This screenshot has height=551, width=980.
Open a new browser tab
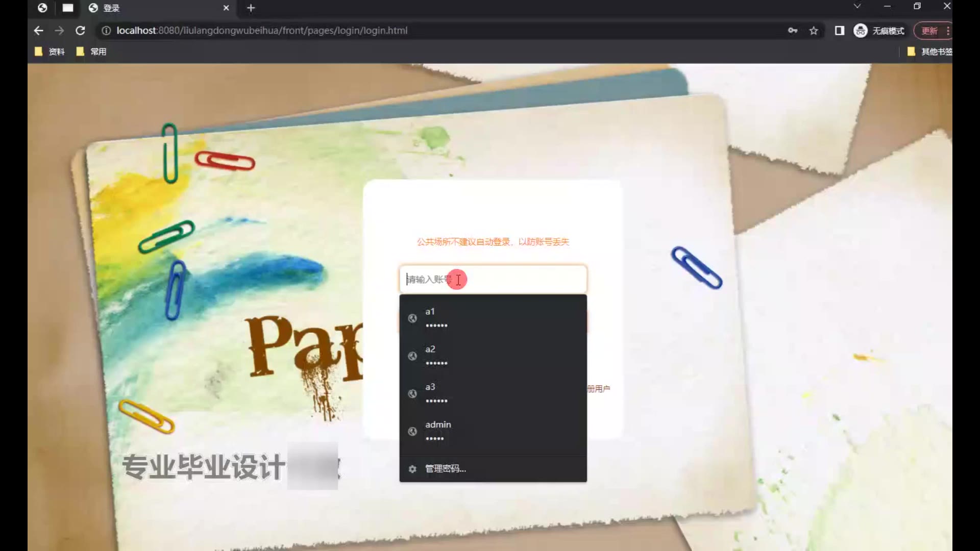[251, 8]
